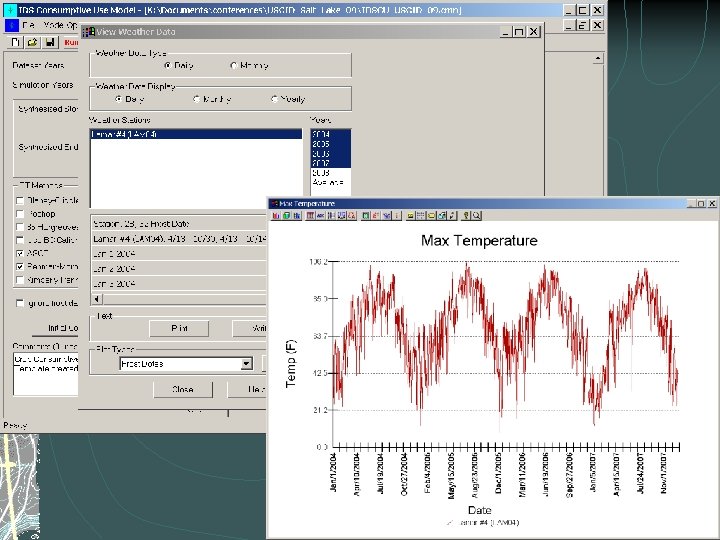Screen dimensions: 720x540
Task: Click the New file icon in main toolbar
Action: click(16, 43)
